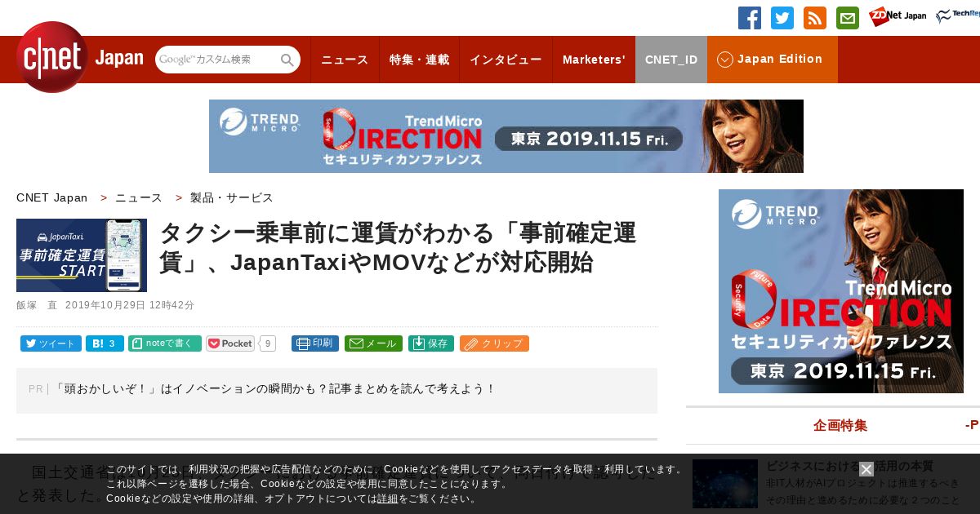Open the RSS feed icon
This screenshot has width=980, height=514.
(815, 18)
